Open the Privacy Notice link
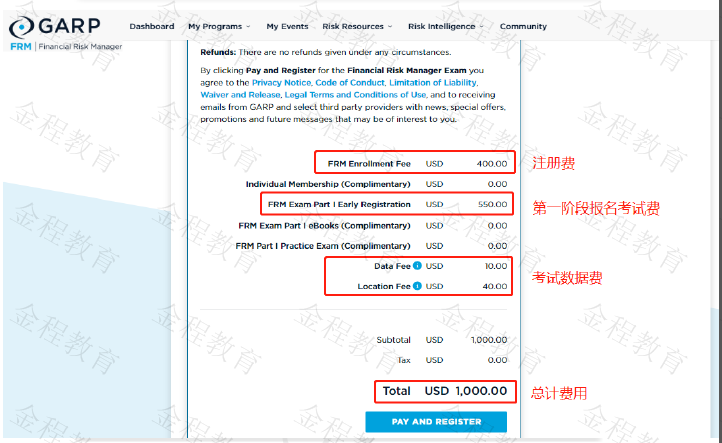 tap(281, 82)
